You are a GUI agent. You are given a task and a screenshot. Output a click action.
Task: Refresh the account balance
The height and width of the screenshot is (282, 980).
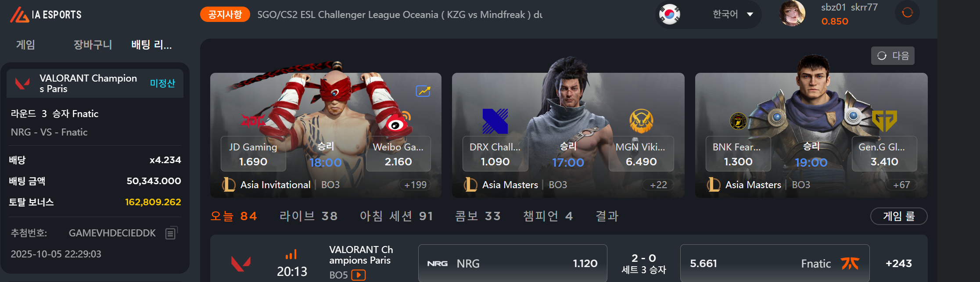(907, 13)
